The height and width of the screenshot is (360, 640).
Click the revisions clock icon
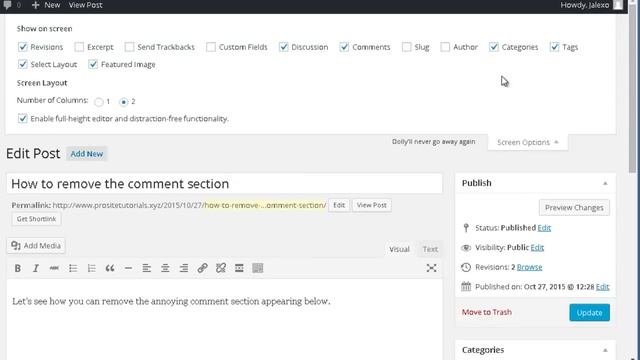coord(466,267)
